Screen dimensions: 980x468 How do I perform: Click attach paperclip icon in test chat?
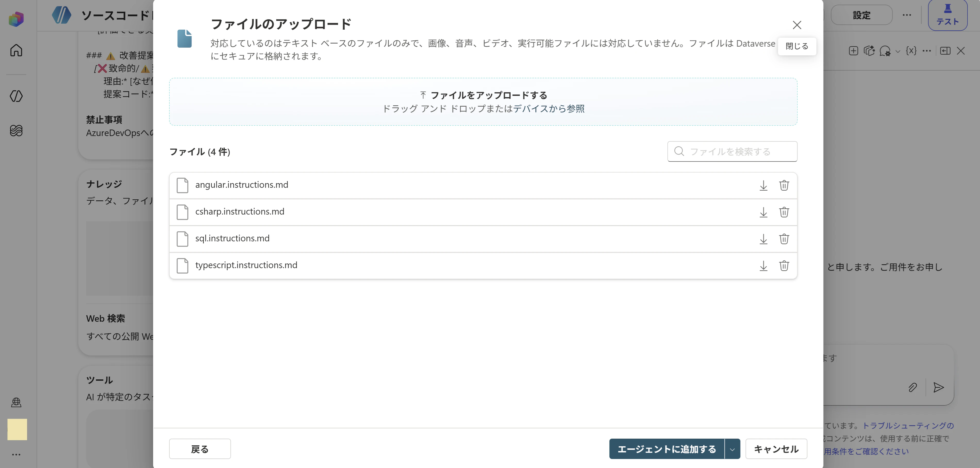[912, 387]
